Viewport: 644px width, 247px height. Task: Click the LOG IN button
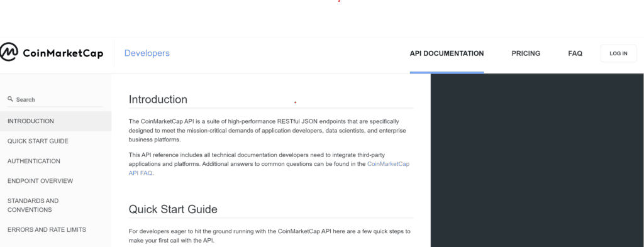point(619,53)
